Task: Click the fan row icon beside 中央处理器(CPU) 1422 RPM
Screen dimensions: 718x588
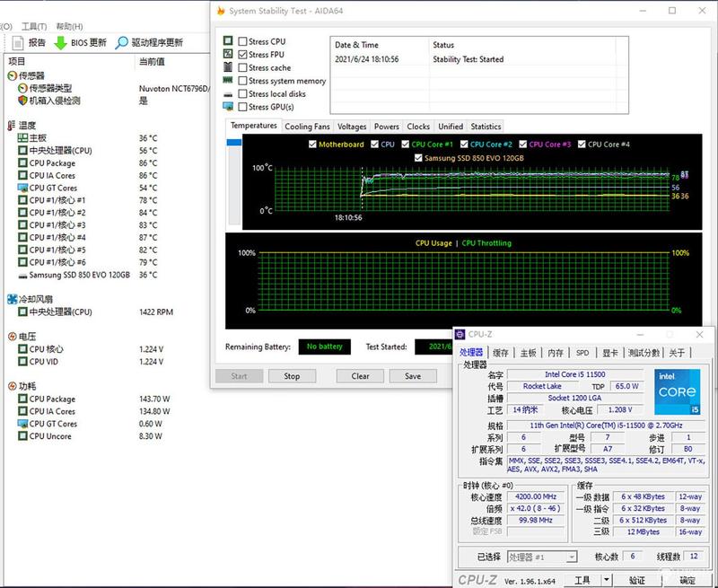Action: pos(23,312)
